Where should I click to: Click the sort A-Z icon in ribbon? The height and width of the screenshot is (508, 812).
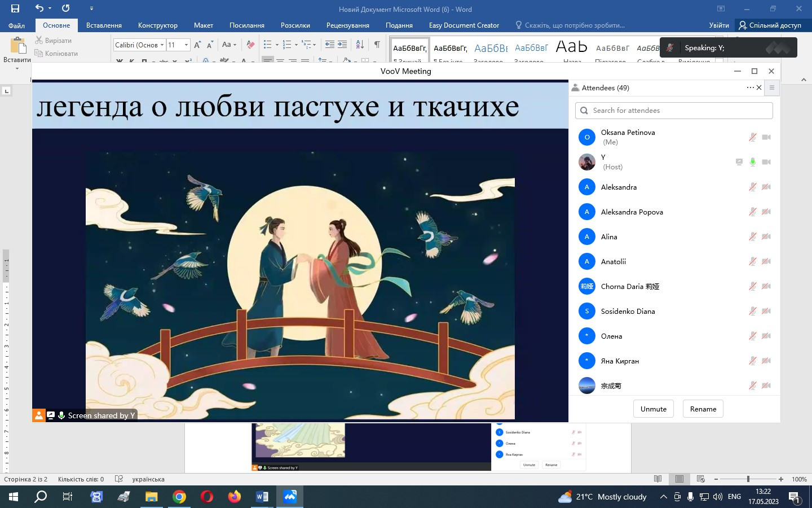pyautogui.click(x=360, y=45)
